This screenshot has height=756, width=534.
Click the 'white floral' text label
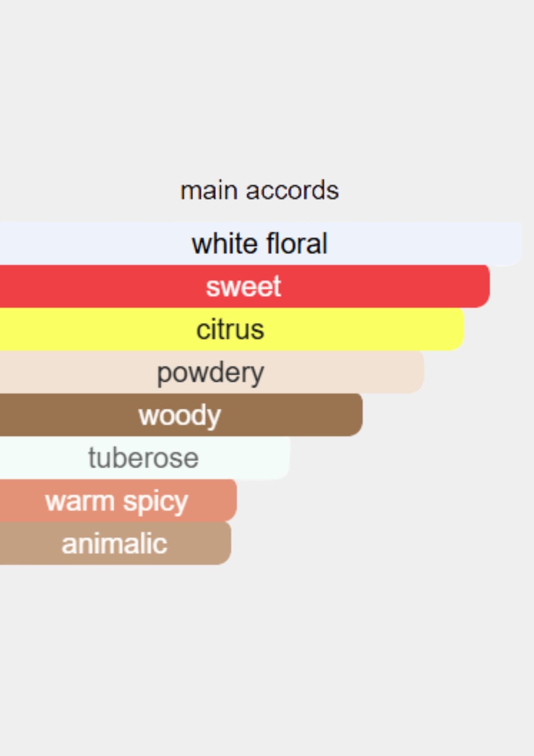(259, 244)
